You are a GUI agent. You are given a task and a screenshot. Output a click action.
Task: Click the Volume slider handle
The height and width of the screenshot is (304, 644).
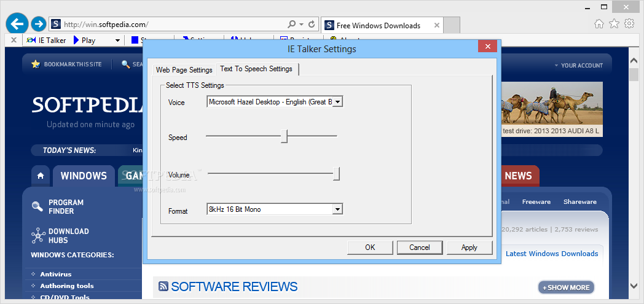[x=336, y=174]
